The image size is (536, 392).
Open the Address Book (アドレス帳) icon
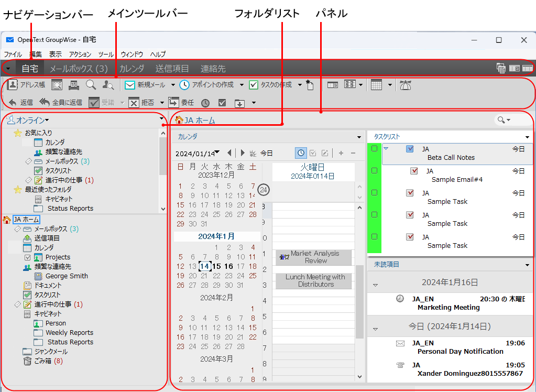[x=13, y=85]
